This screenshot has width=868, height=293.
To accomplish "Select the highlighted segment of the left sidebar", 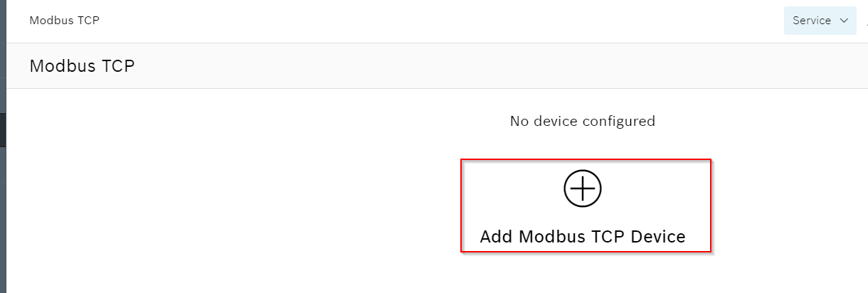I will 3,130.
